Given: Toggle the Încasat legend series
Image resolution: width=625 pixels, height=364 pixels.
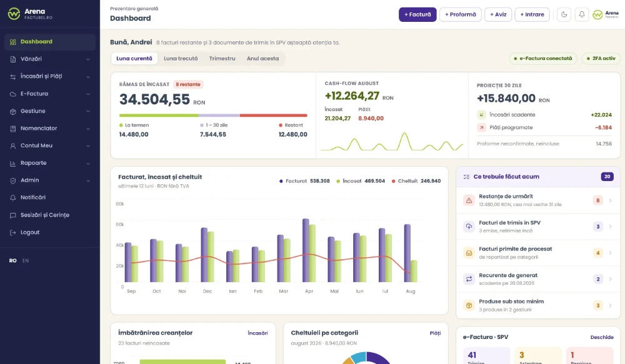Looking at the screenshot, I should (x=361, y=181).
